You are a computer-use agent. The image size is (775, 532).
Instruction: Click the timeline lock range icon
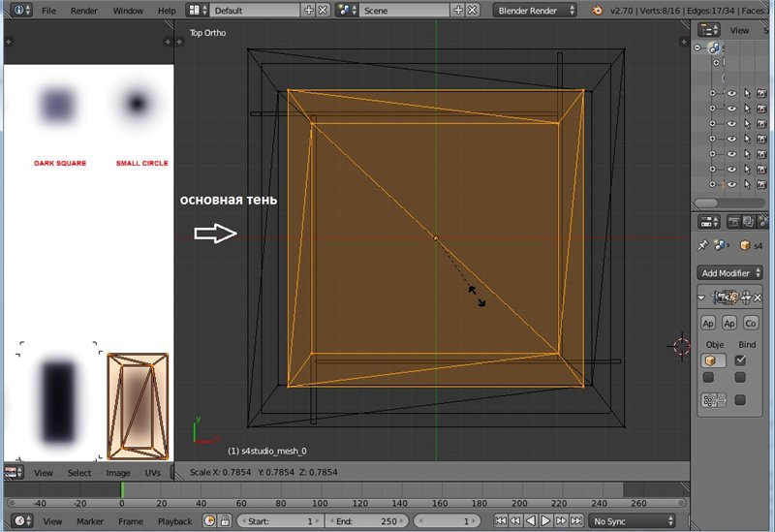226,521
